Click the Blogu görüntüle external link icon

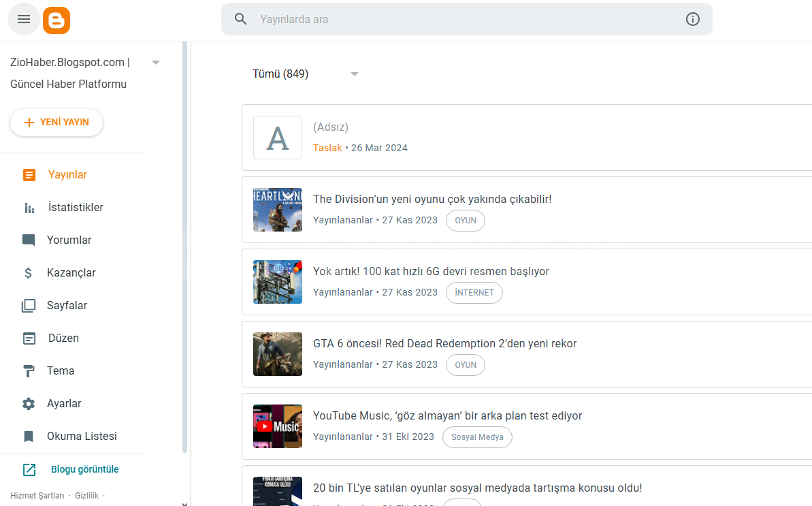pyautogui.click(x=29, y=469)
